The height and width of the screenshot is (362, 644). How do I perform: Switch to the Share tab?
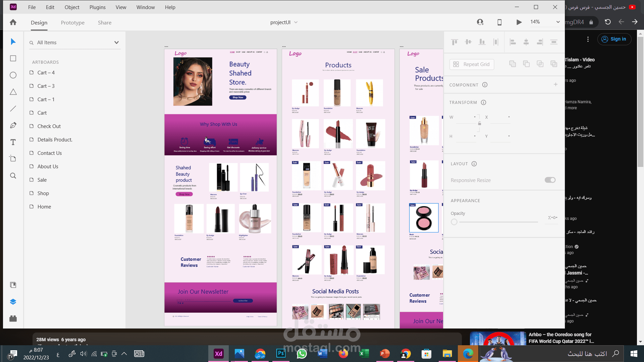(x=105, y=22)
